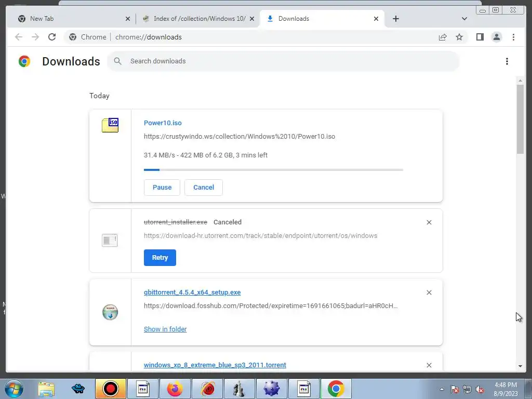
Task: Close the New Tab tab
Action: pos(128,19)
